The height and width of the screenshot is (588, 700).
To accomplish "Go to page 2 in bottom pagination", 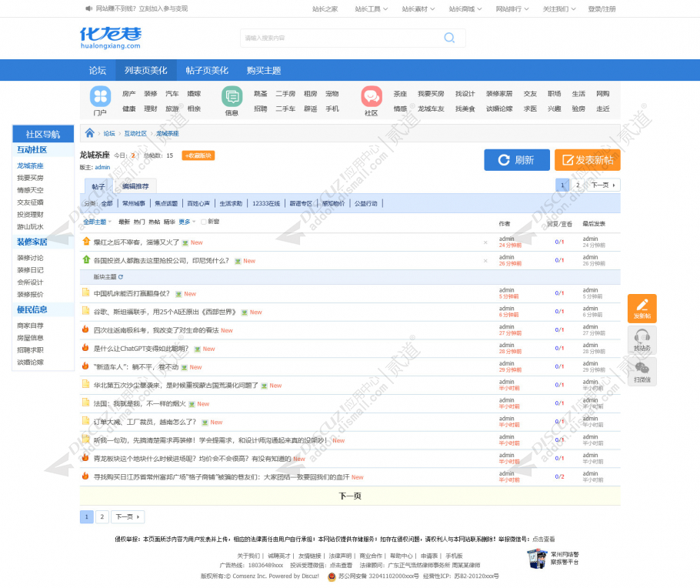I will point(102,516).
